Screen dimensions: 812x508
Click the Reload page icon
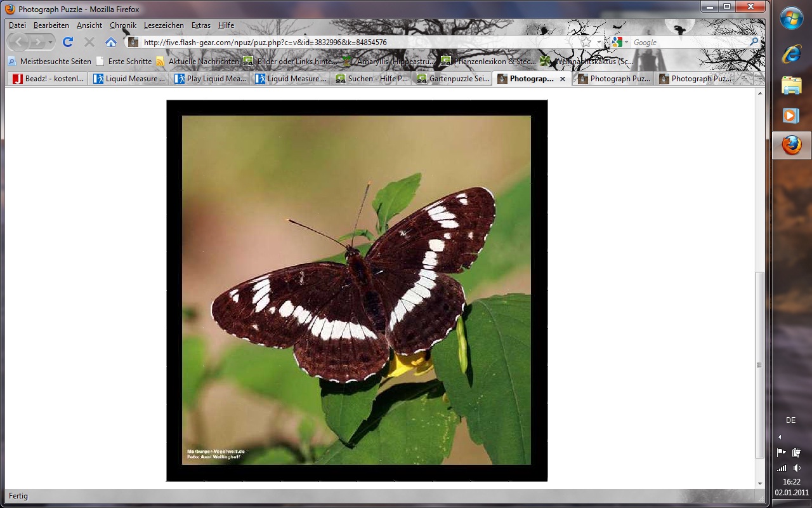pos(68,43)
